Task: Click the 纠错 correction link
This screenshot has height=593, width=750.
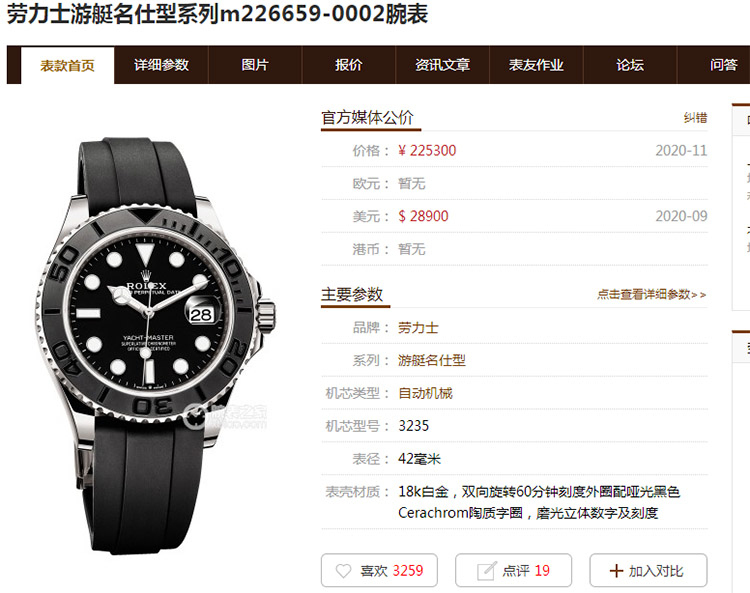Action: click(x=695, y=118)
